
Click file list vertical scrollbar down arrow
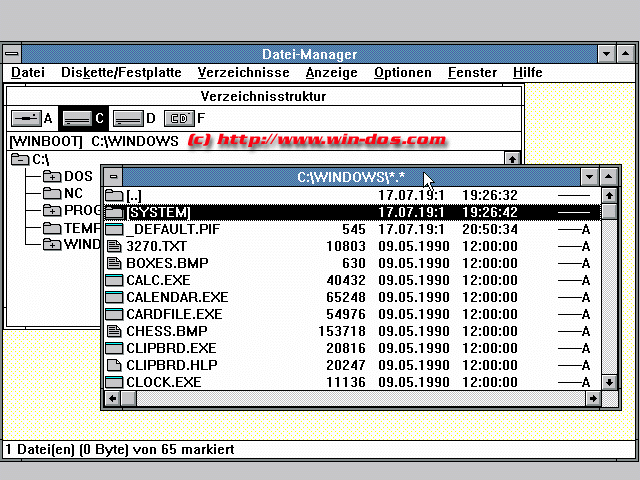click(610, 382)
